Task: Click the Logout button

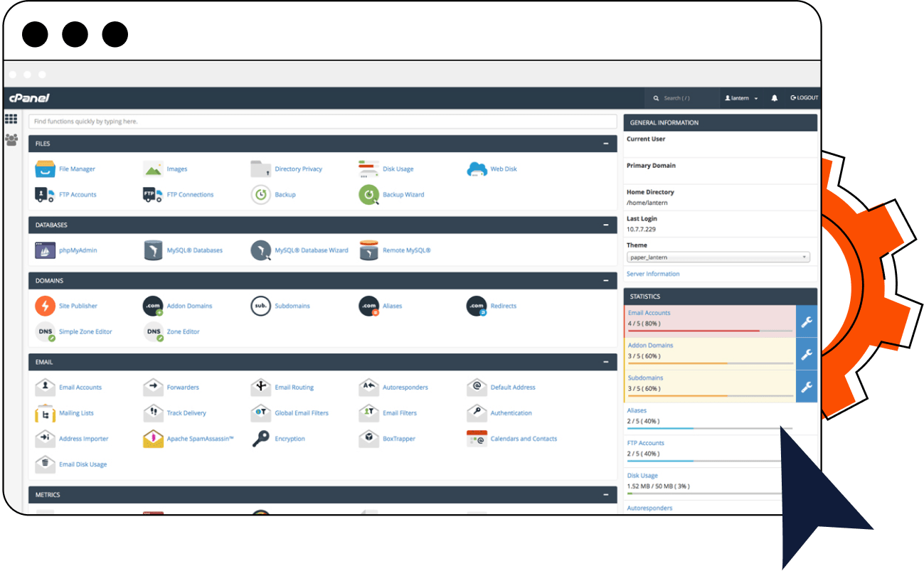Action: click(804, 98)
